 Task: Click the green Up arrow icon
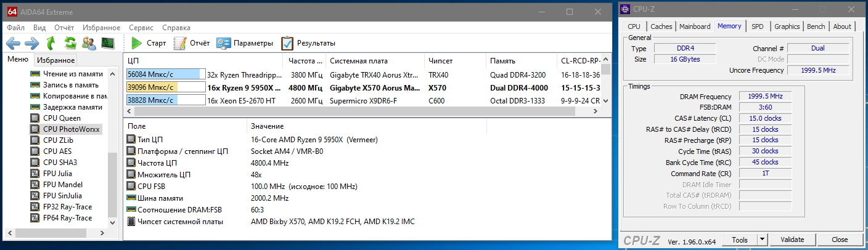pos(51,43)
